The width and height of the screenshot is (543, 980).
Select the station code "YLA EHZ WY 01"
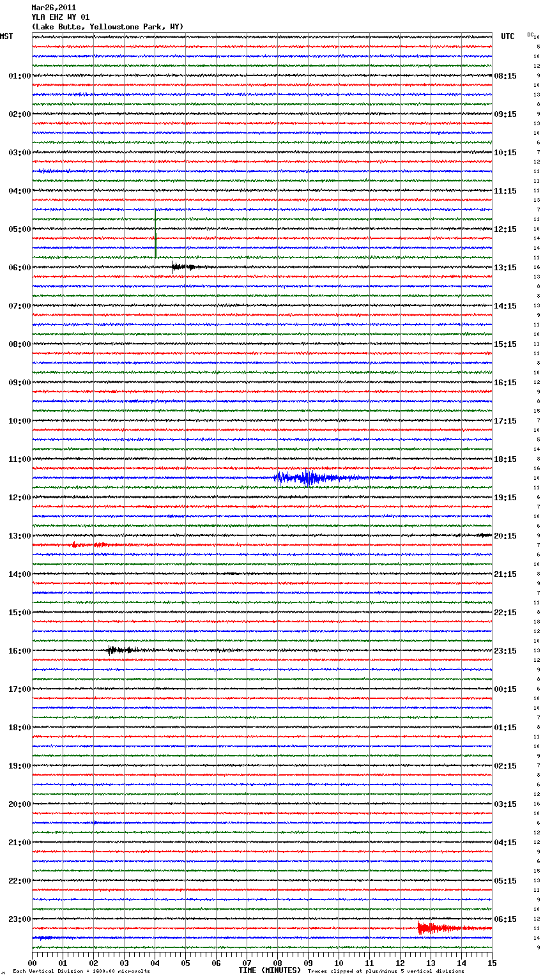60,17
